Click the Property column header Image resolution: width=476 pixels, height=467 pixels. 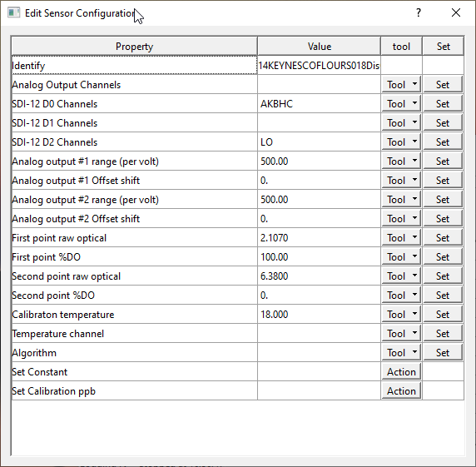coord(134,47)
